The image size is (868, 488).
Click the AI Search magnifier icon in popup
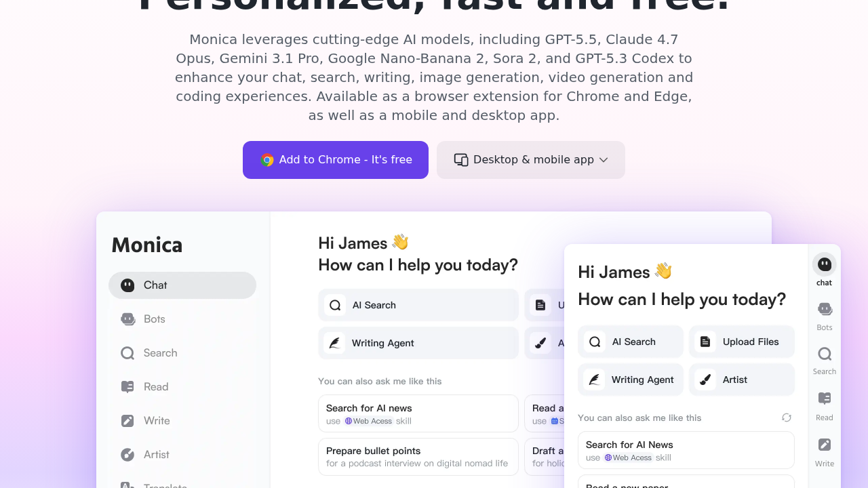pyautogui.click(x=595, y=342)
